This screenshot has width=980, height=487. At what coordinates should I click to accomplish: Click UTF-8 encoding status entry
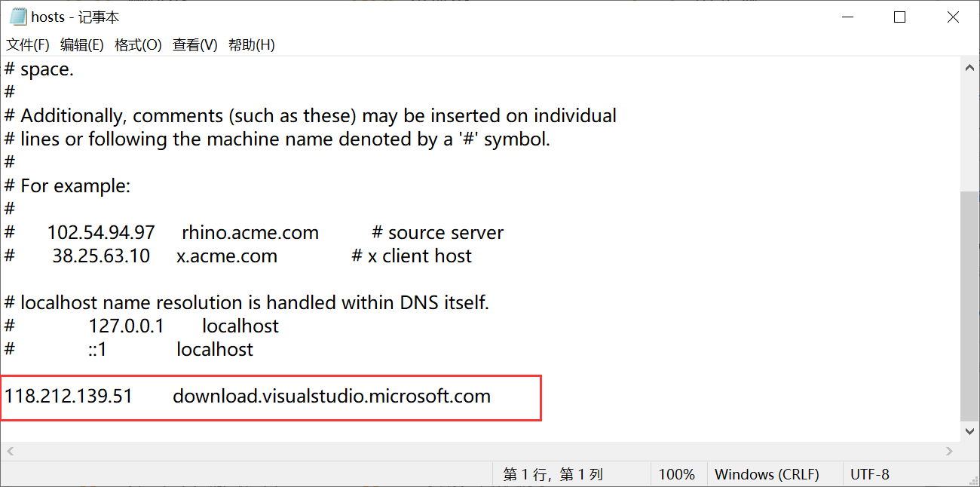tap(870, 474)
